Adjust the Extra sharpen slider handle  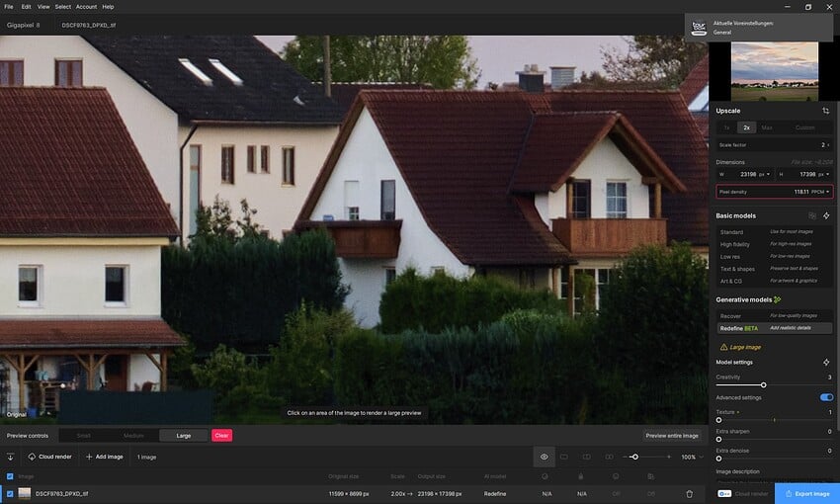click(718, 440)
